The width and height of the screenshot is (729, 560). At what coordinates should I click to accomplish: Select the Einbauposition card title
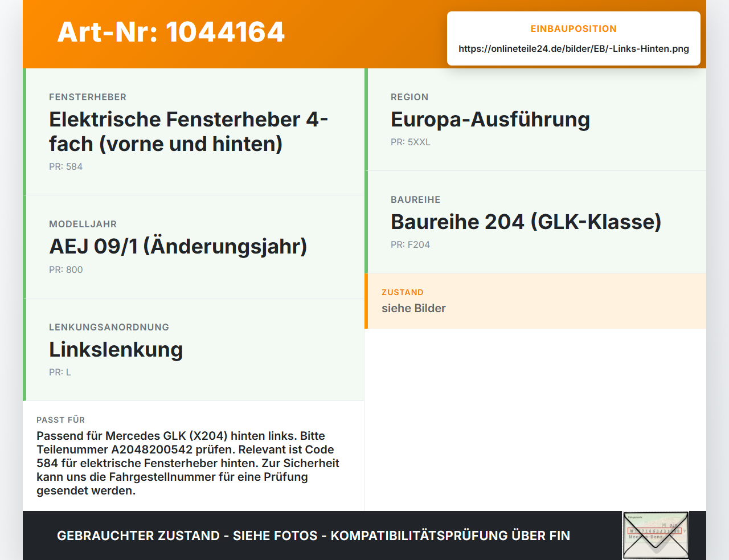pos(574,28)
